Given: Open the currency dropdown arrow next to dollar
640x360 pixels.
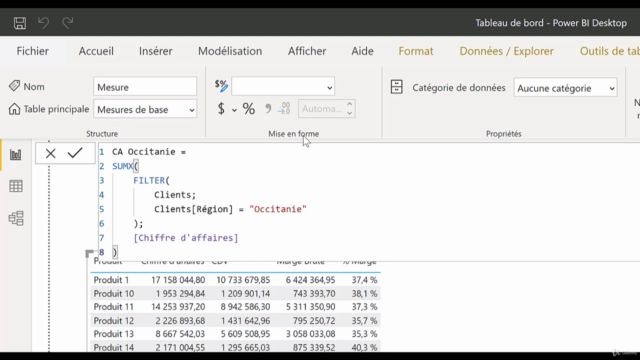Looking at the screenshot, I should 234,110.
